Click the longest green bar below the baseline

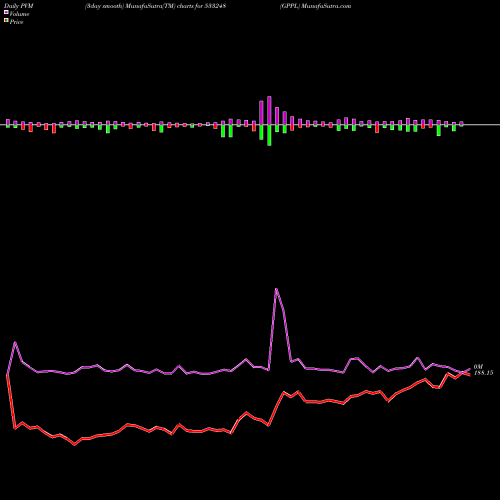269,135
